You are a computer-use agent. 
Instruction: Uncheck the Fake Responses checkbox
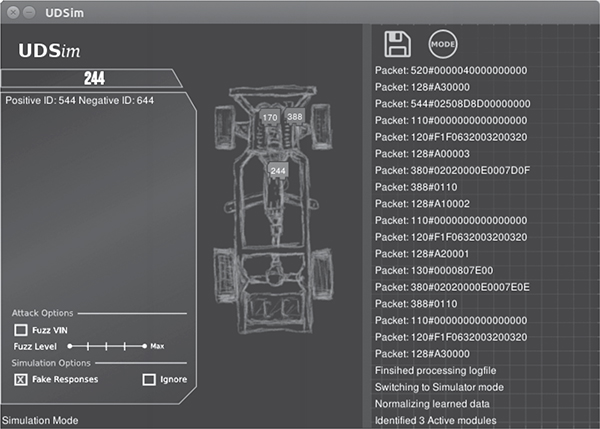(x=21, y=379)
